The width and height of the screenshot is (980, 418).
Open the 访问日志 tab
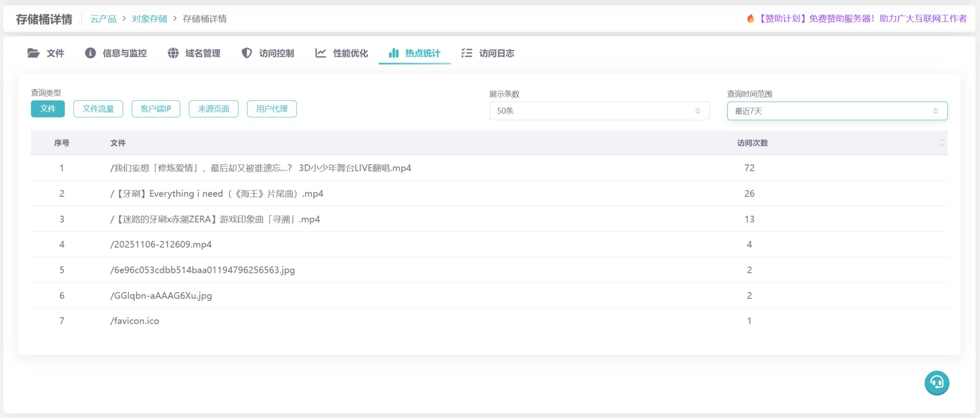[x=496, y=53]
